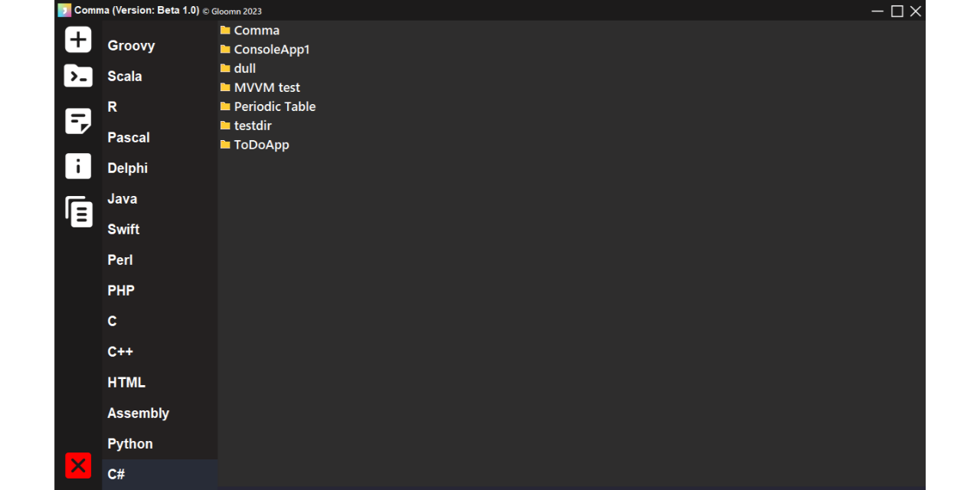This screenshot has height=490, width=980.
Task: Click the folder icon next to ConsoleApp1
Action: [224, 48]
